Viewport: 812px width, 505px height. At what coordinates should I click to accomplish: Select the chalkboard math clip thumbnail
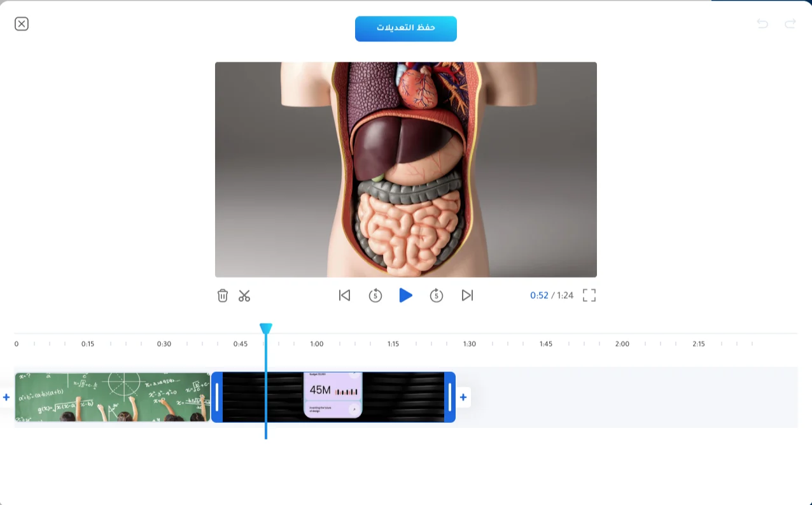pos(113,397)
